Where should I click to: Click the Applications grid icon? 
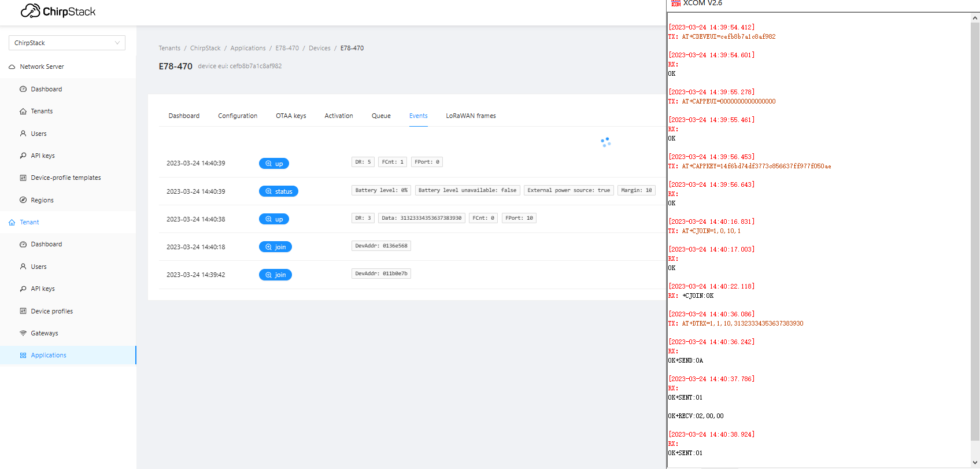[23, 355]
